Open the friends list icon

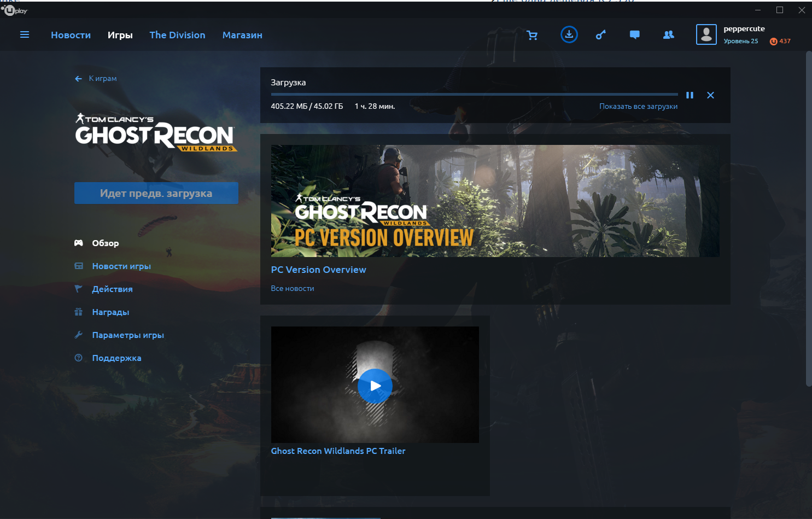tap(668, 35)
